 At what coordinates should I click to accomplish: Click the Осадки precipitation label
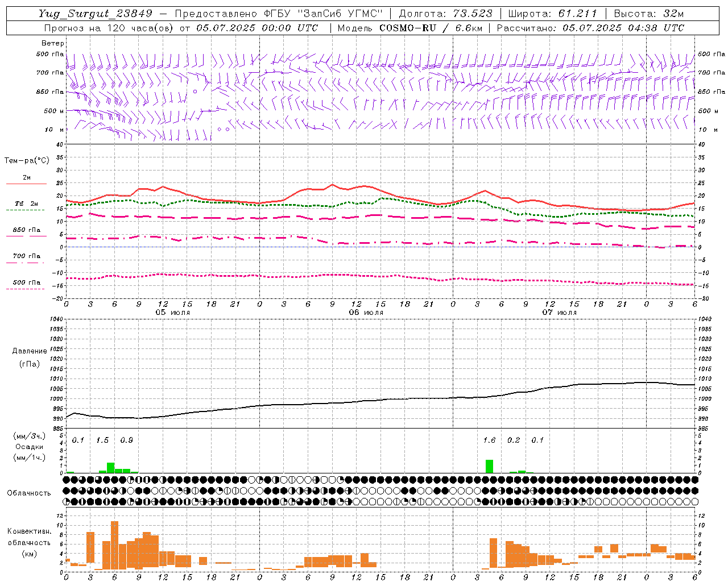[29, 447]
